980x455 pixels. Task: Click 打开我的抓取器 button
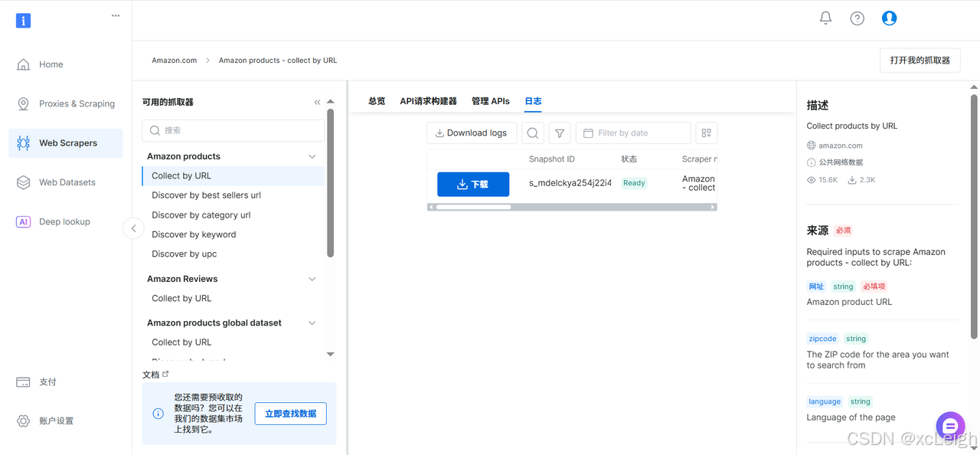pos(920,61)
